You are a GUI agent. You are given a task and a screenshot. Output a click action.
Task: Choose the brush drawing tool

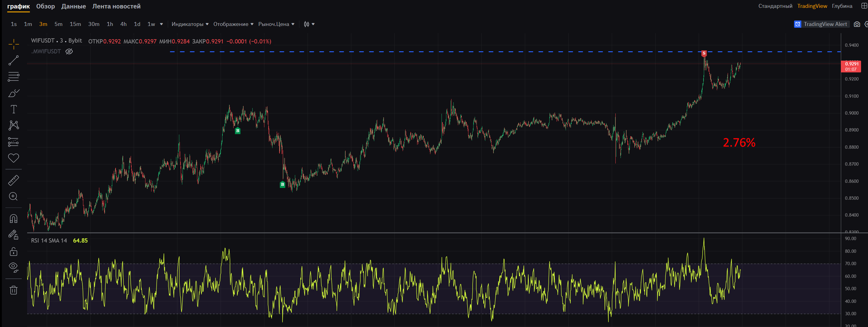click(x=14, y=93)
